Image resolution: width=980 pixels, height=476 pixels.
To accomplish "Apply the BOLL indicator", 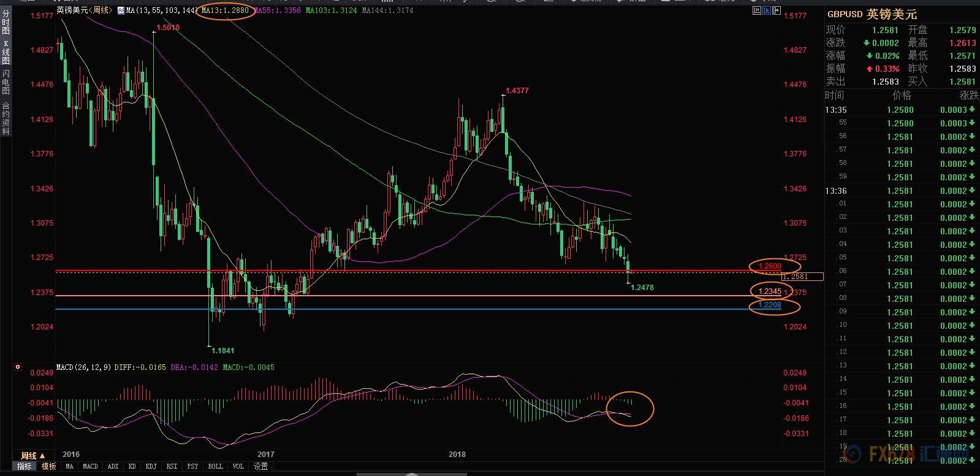I will tap(215, 466).
